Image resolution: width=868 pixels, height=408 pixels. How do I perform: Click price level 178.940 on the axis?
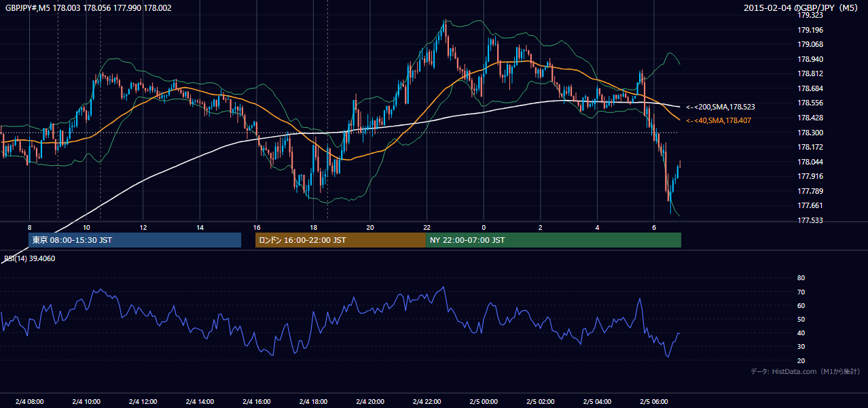coord(810,59)
